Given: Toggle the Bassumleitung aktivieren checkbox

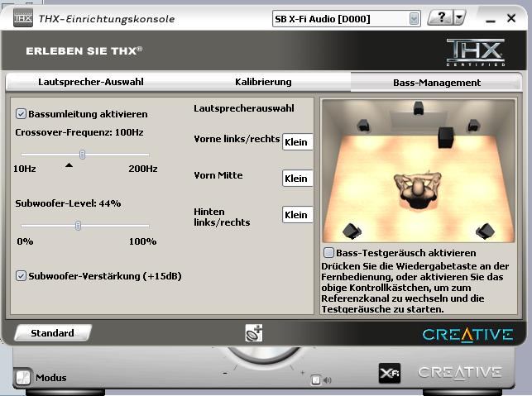Looking at the screenshot, I should 21,113.
